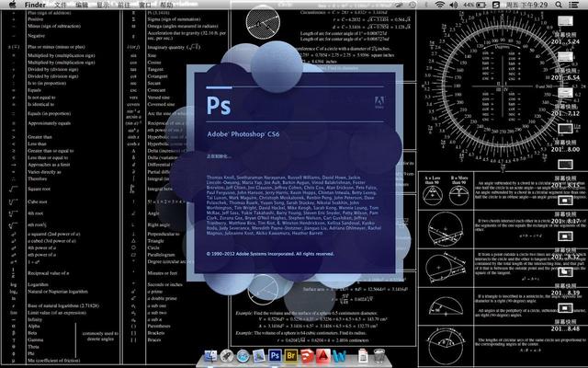Click the Adobe Photoshop CS6 splash screen
The image size is (588, 368).
tap(294, 156)
